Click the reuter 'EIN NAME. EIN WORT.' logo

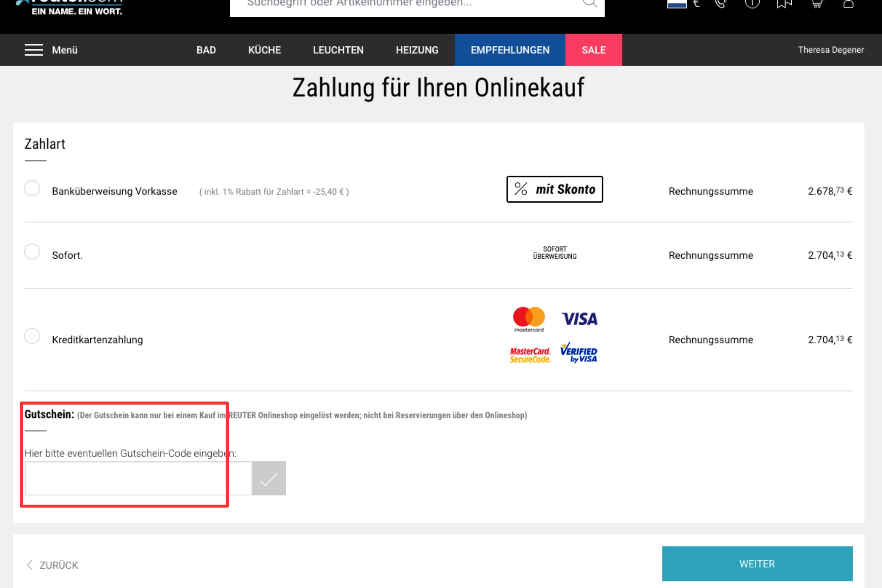[69, 7]
